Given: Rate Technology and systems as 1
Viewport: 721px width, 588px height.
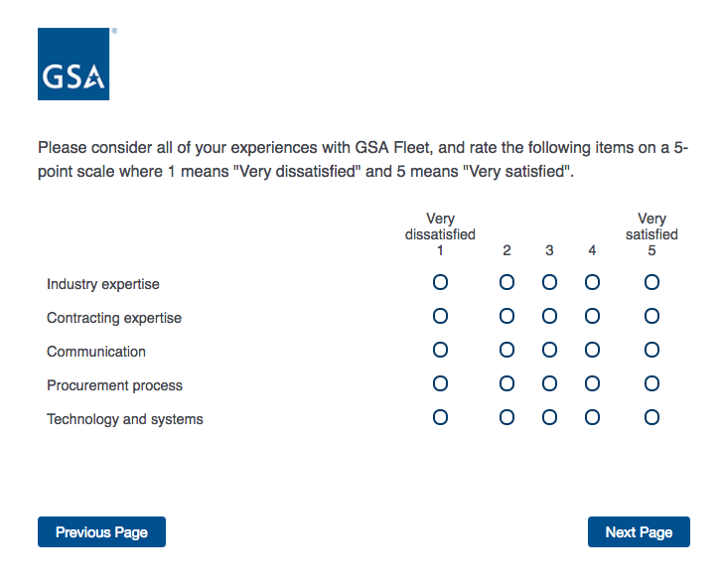Looking at the screenshot, I should [440, 418].
